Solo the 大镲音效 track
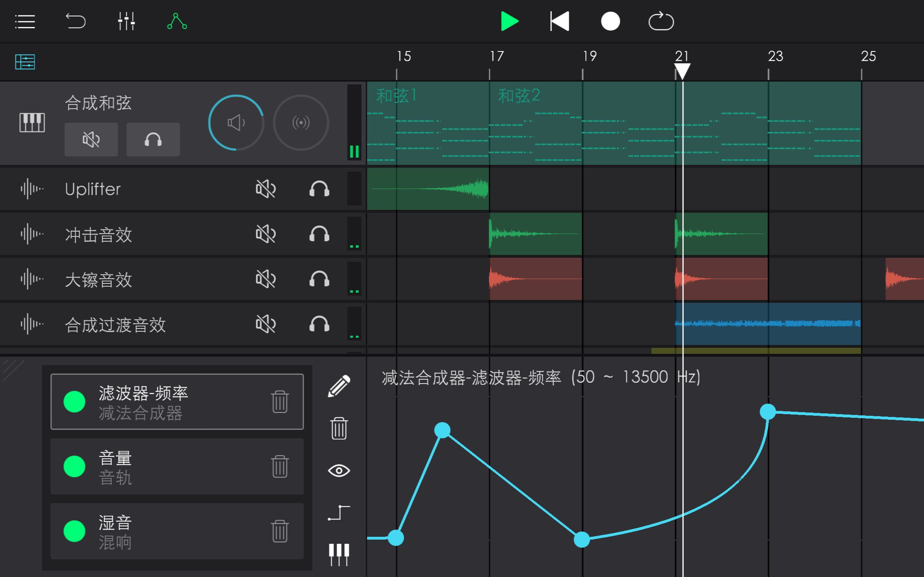The width and height of the screenshot is (924, 577). [318, 279]
